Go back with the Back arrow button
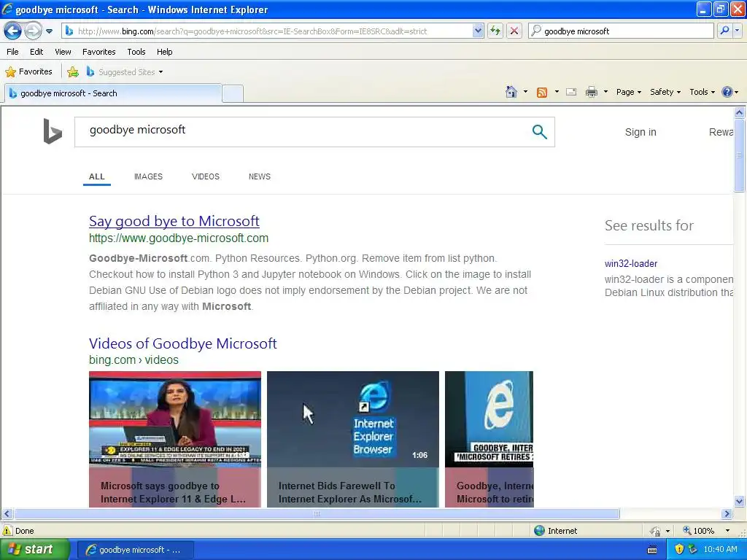 (13, 31)
